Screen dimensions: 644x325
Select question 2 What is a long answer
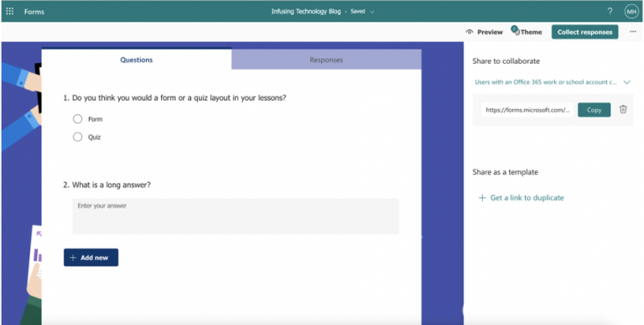click(106, 185)
